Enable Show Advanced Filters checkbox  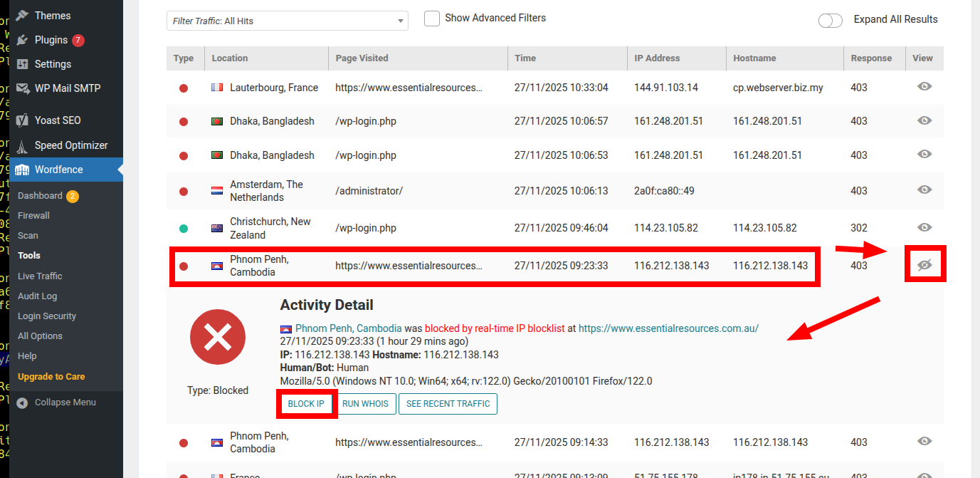(x=431, y=19)
